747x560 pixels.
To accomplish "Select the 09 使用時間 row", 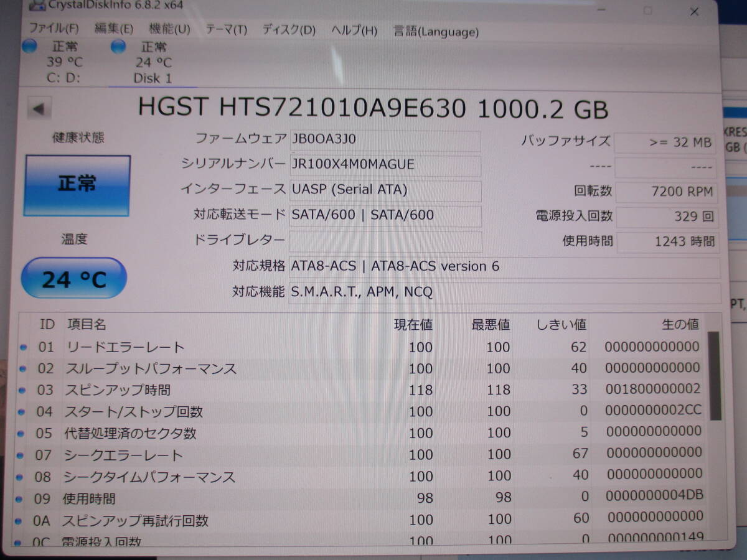I will point(361,498).
